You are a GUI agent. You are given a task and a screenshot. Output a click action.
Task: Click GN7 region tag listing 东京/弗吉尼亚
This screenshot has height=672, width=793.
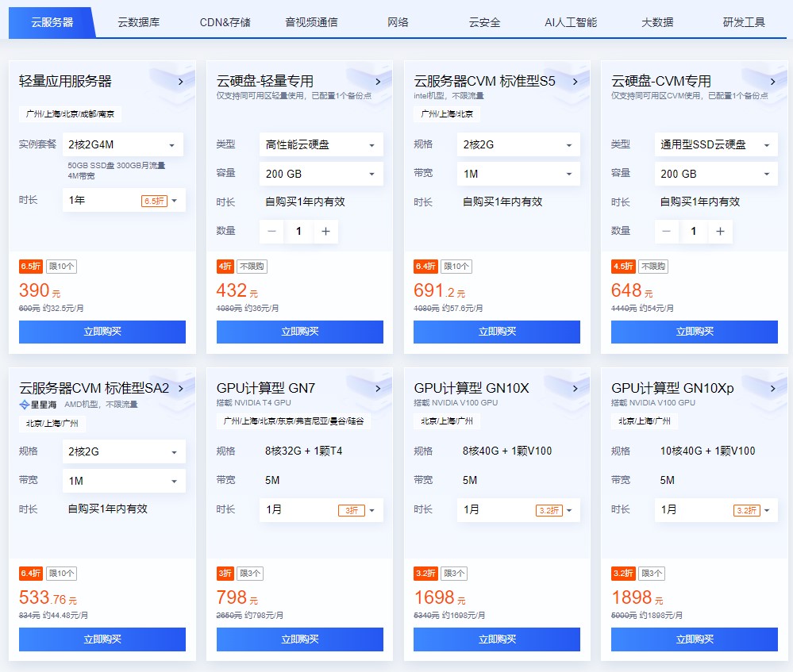click(x=294, y=421)
